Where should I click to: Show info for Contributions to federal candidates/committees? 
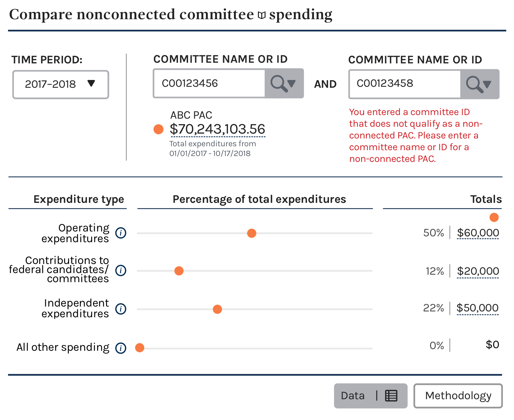[x=121, y=270]
